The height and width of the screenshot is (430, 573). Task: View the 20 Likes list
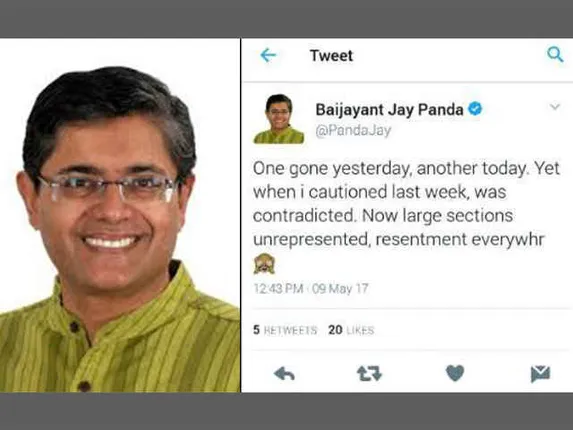pyautogui.click(x=351, y=330)
